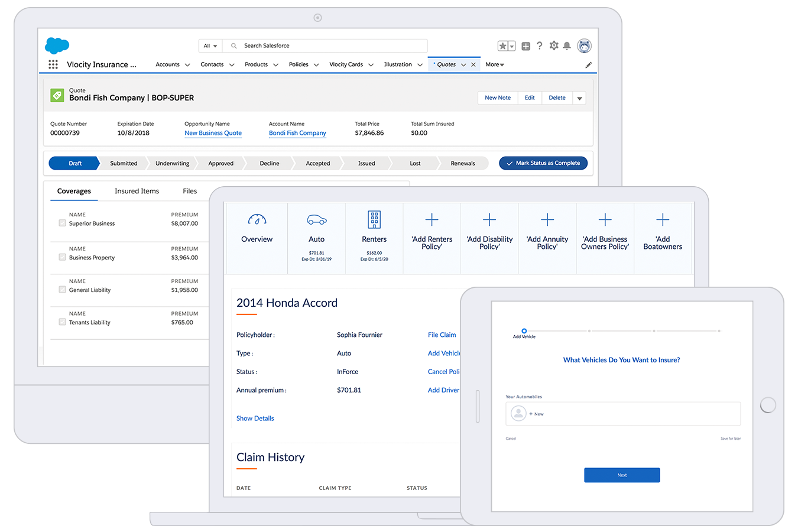Click Mark Status as Complete button
Image resolution: width=798 pixels, height=532 pixels.
click(x=543, y=163)
